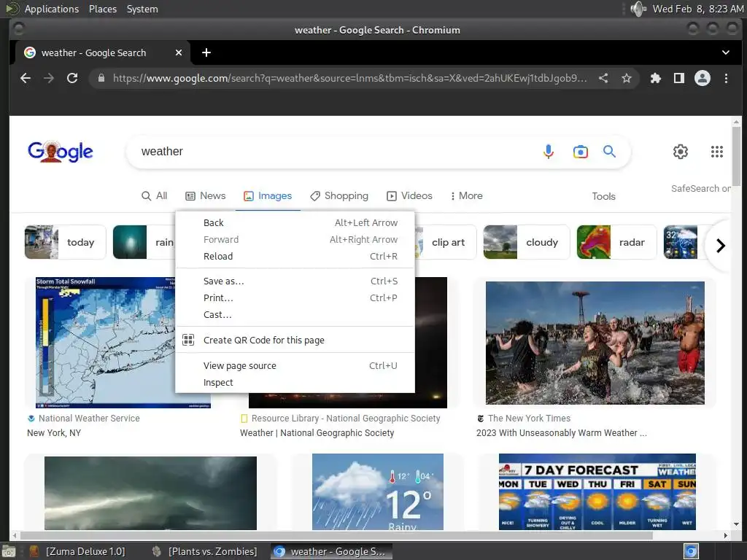Open the 7 Day Forecast image
Viewport: 747px width, 560px height.
click(597, 492)
